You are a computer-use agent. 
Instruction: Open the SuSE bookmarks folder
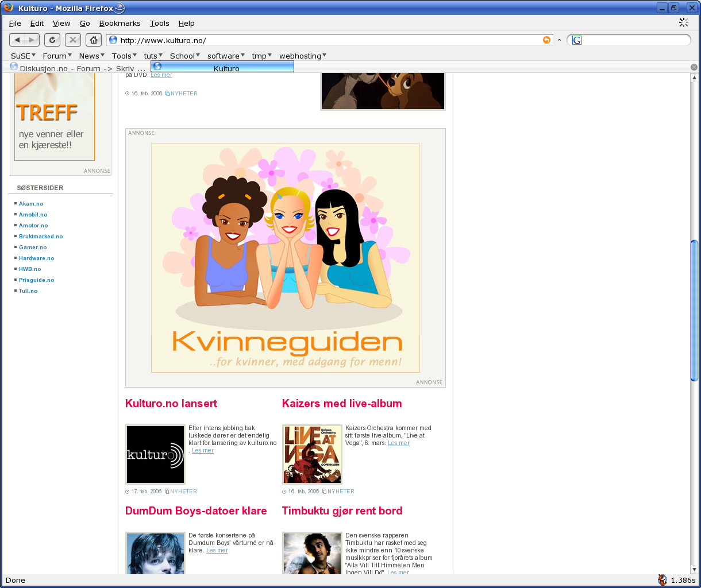click(x=23, y=56)
